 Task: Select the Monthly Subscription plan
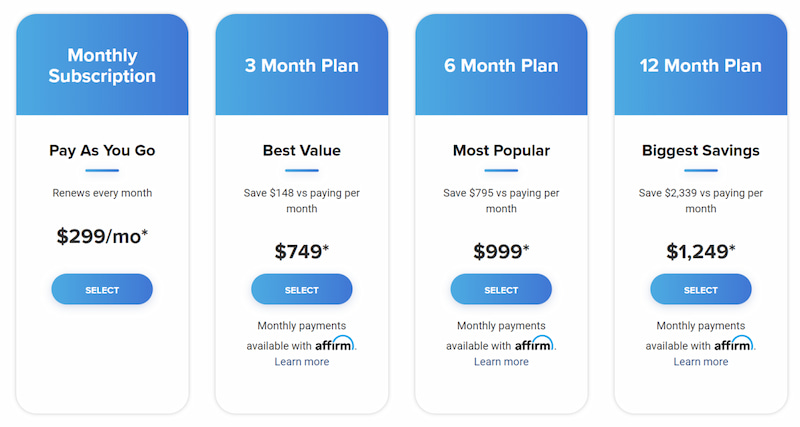(102, 289)
